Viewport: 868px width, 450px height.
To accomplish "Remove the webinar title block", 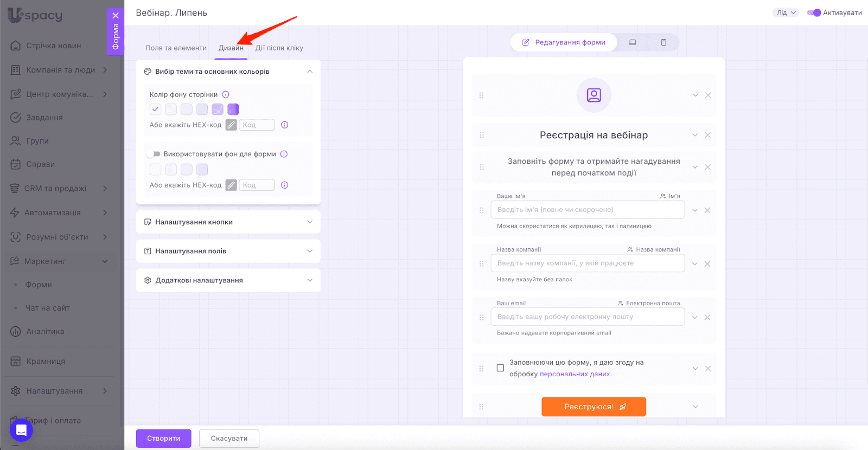I will pyautogui.click(x=707, y=135).
